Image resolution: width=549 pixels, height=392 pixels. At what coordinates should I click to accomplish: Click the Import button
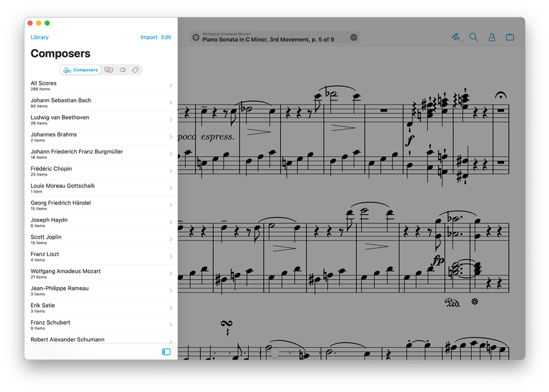pos(149,37)
